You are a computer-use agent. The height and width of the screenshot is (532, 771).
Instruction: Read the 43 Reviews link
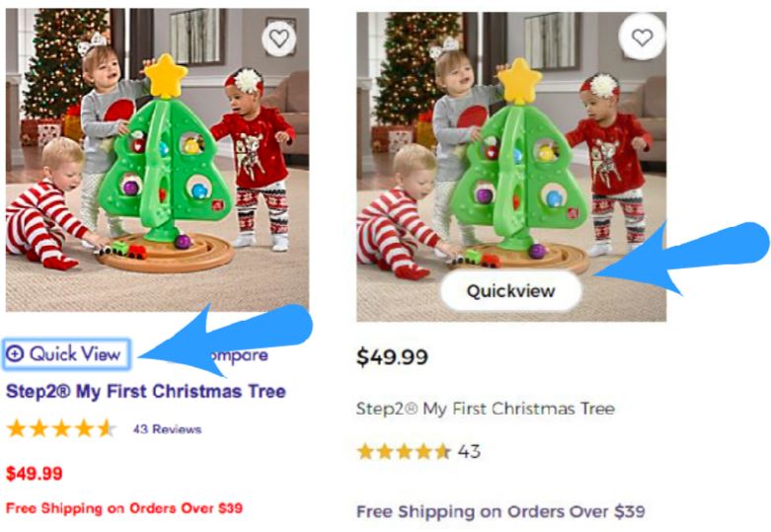pyautogui.click(x=167, y=429)
